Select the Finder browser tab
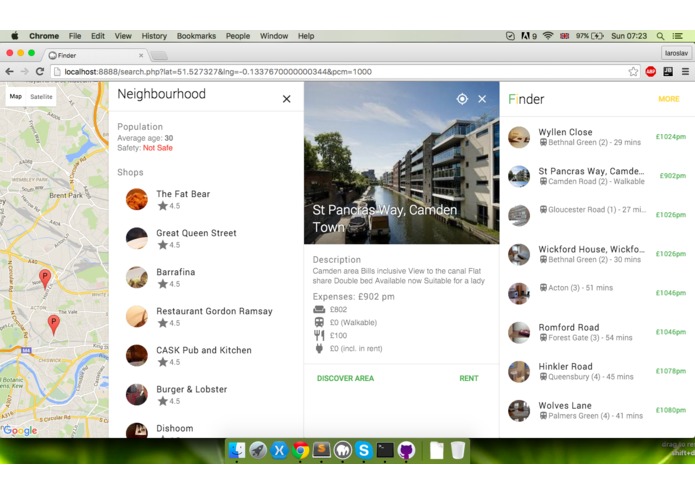This screenshot has height=494, width=695. (x=95, y=55)
